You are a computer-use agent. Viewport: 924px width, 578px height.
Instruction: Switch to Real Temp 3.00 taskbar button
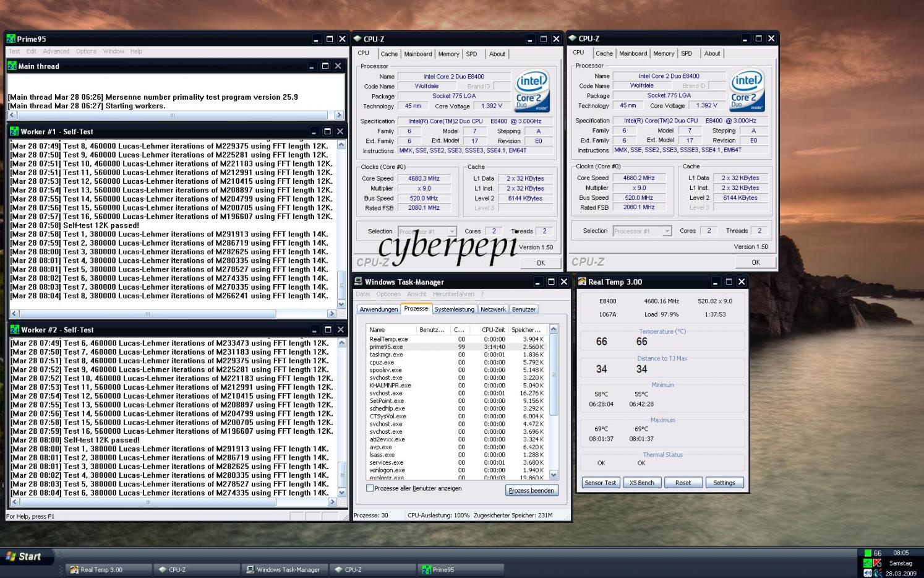click(x=108, y=569)
